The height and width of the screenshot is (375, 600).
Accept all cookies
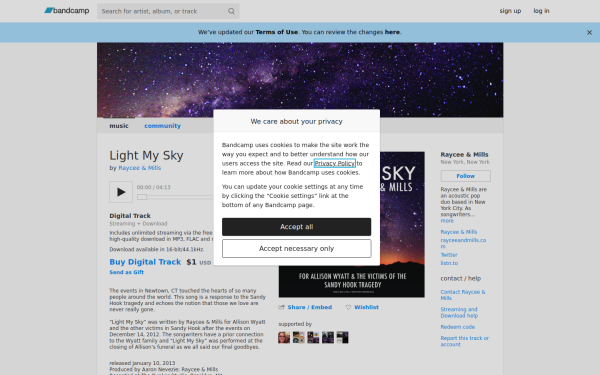(297, 227)
